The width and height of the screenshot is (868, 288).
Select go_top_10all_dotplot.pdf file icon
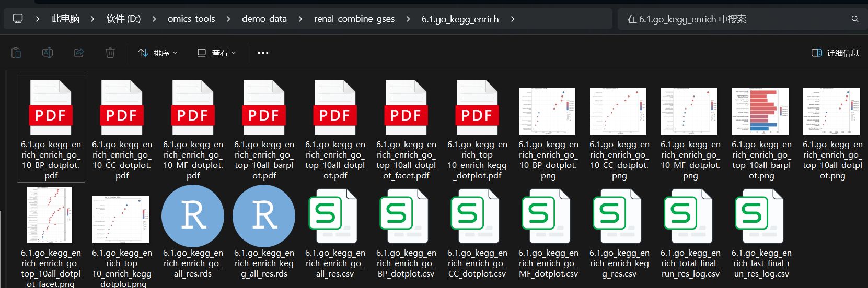(x=335, y=107)
